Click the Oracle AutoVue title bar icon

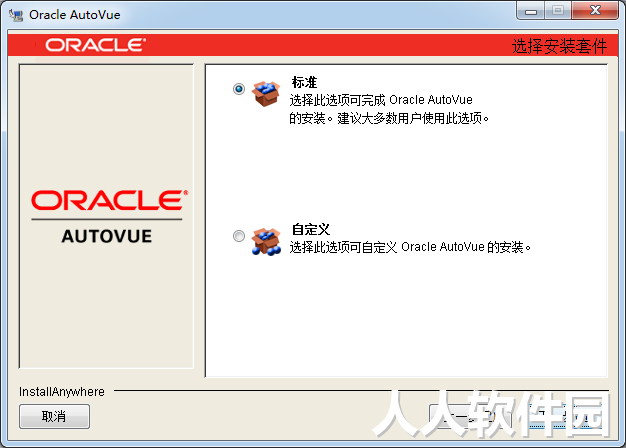point(16,15)
